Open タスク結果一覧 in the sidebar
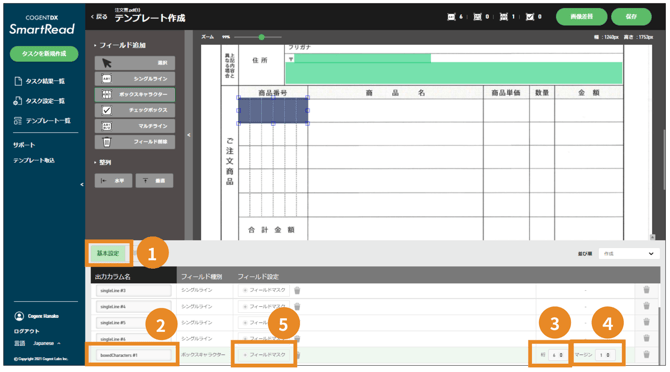 tap(40, 81)
